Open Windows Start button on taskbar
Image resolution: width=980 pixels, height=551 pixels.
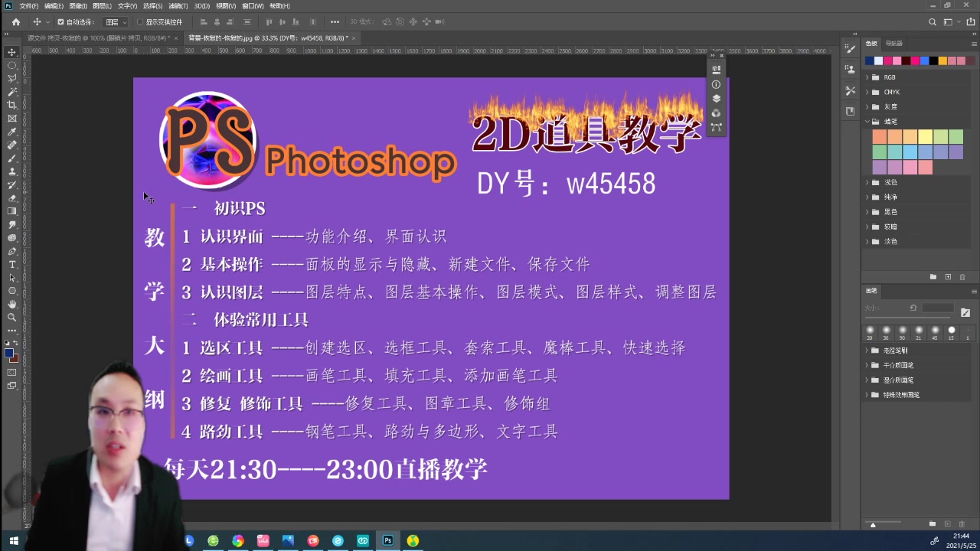tap(14, 540)
